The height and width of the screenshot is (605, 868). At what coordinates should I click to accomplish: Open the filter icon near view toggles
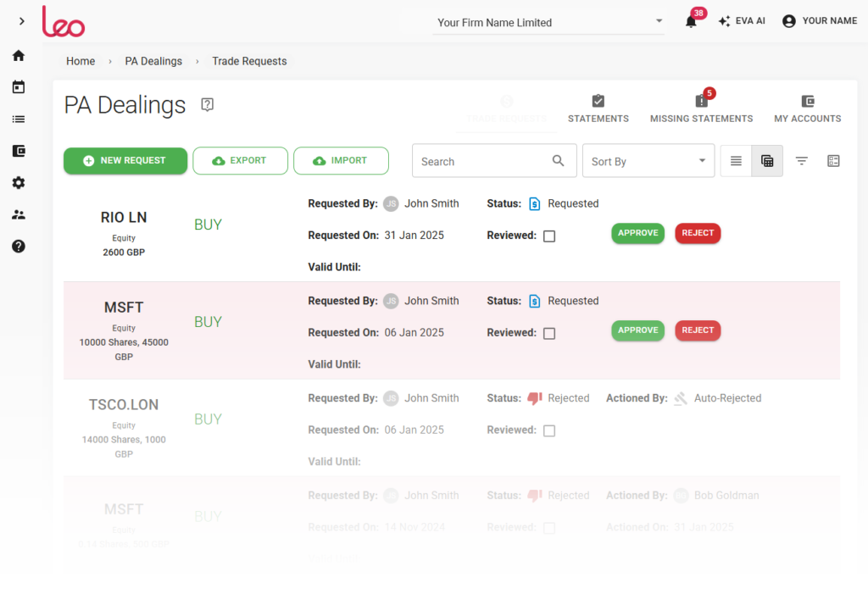coord(801,160)
